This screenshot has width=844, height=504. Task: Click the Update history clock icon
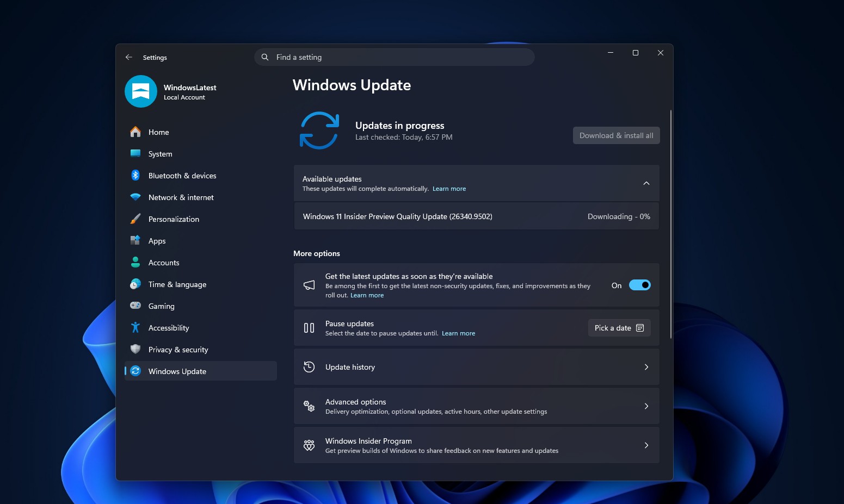pos(309,367)
